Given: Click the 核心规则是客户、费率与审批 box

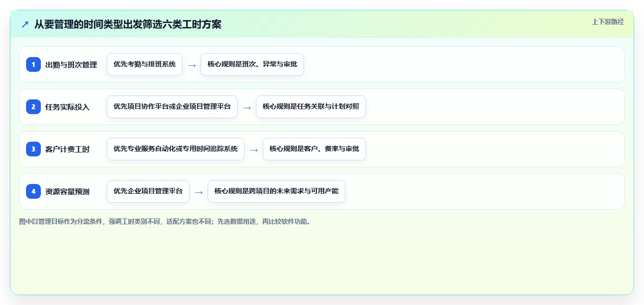Looking at the screenshot, I should pos(314,149).
